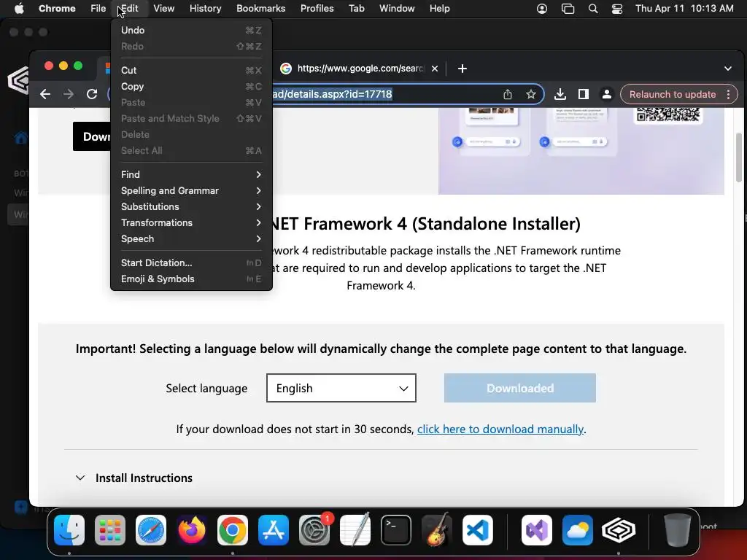747x560 pixels.
Task: Open the Chrome three-dot menu
Action: 729,94
